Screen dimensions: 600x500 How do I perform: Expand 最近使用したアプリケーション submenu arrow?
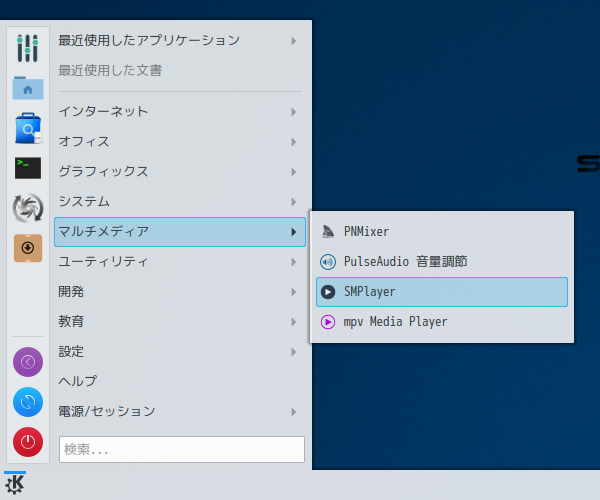[x=293, y=41]
